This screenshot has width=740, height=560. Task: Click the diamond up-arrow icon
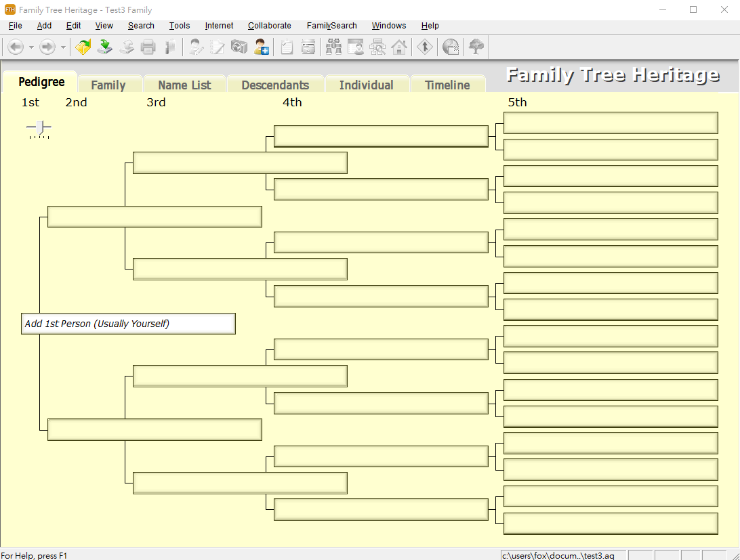tap(425, 47)
